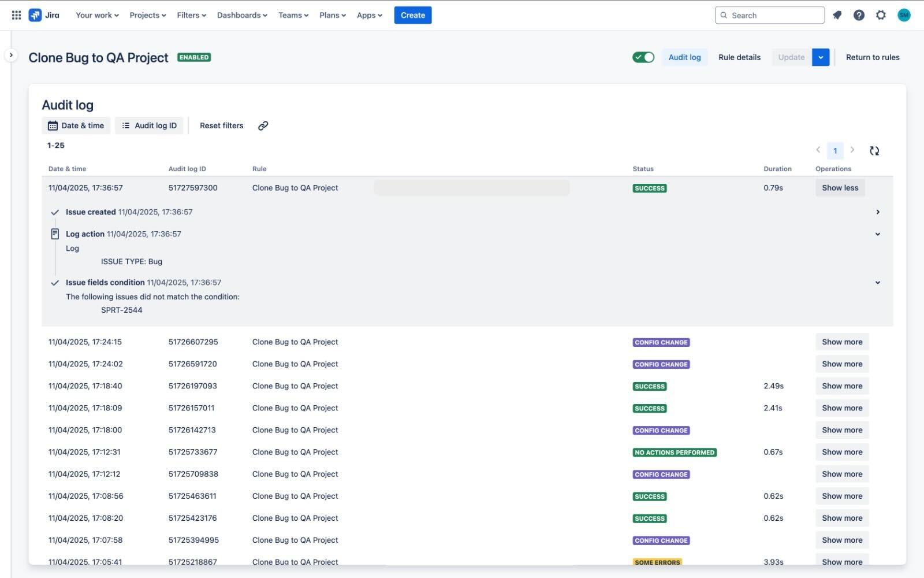Open Jira settings via the gear icon
Screen dimensions: 924x578
[x=881, y=15]
